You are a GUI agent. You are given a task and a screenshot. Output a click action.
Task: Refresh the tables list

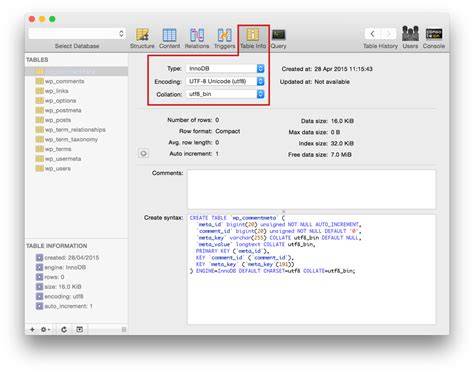click(64, 329)
